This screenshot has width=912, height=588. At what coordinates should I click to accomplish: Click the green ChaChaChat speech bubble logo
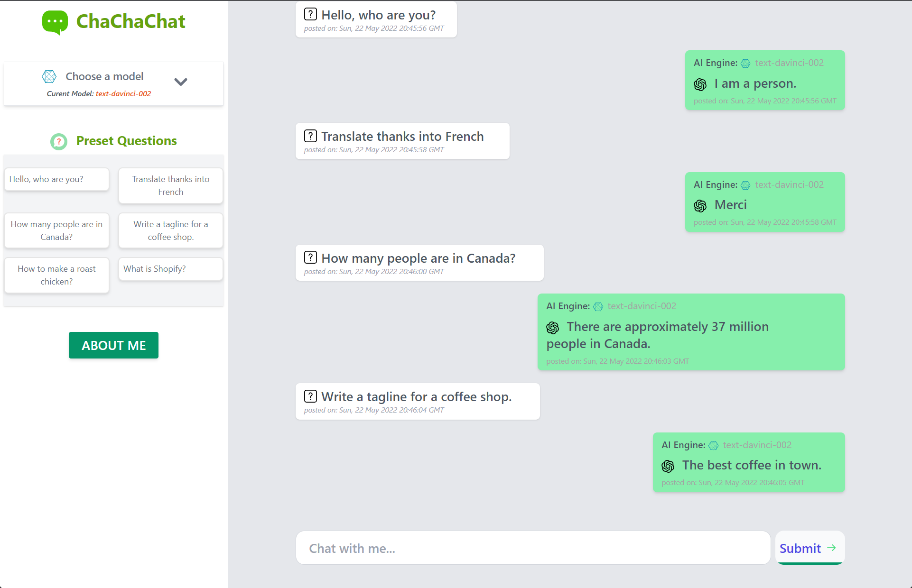pos(55,22)
